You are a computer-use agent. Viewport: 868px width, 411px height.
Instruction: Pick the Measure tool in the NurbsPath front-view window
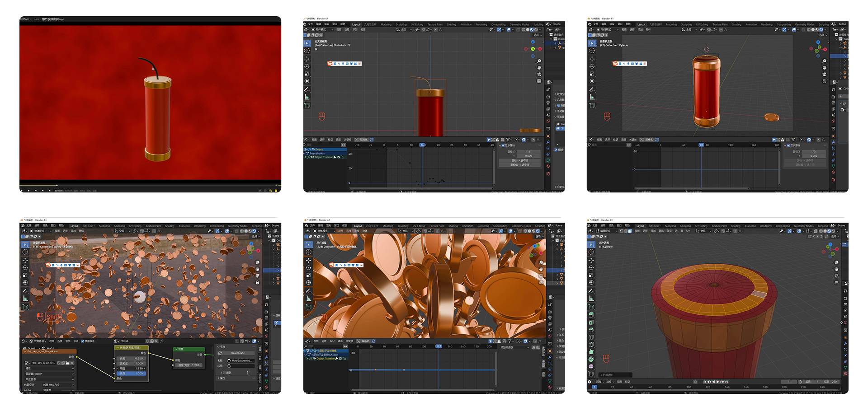tap(307, 97)
